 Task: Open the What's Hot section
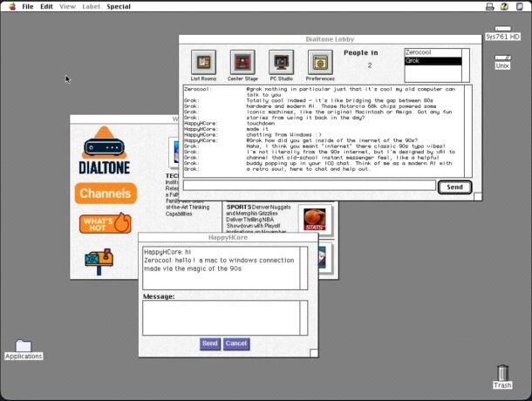[105, 223]
